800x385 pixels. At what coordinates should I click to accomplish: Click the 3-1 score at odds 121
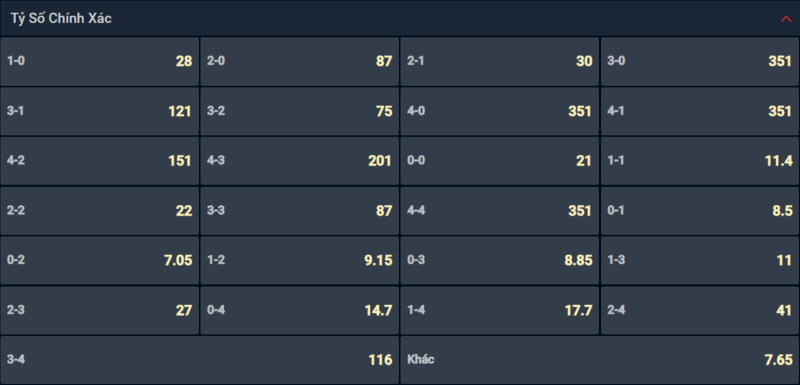(x=99, y=111)
